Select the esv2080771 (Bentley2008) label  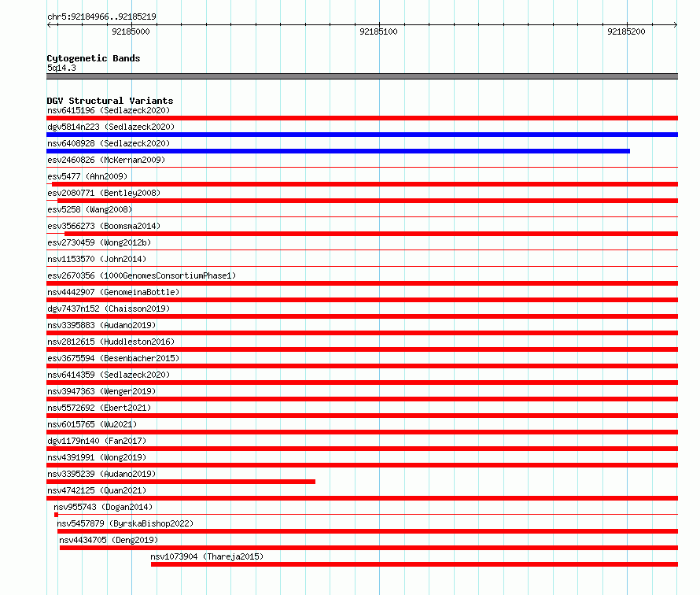coord(104,193)
